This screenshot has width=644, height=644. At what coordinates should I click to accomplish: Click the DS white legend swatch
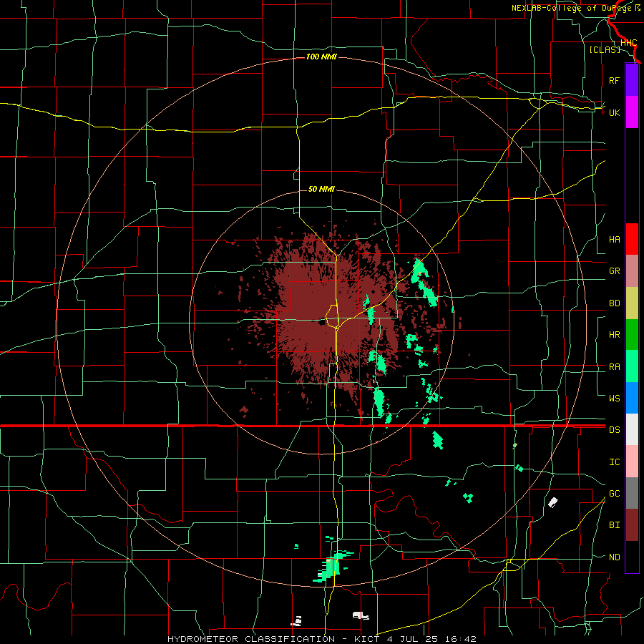point(632,429)
